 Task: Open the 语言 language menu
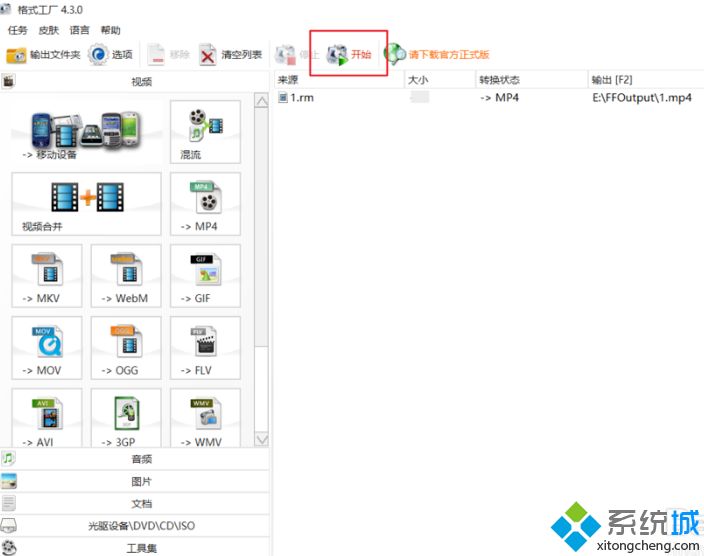[x=79, y=30]
